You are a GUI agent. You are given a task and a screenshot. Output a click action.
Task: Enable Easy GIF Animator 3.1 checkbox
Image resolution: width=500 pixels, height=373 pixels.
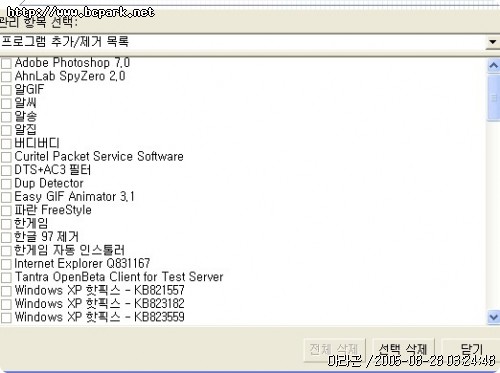(6, 197)
